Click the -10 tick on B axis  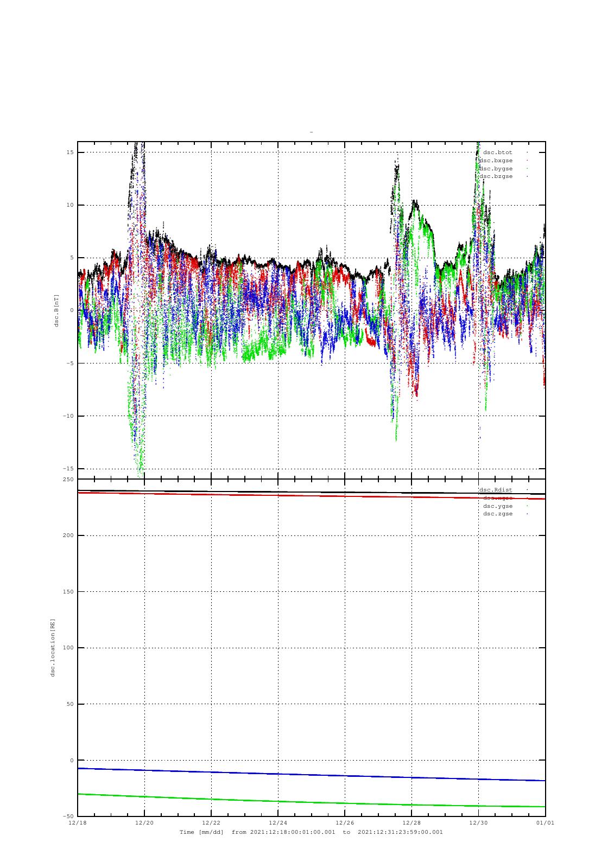click(x=68, y=416)
